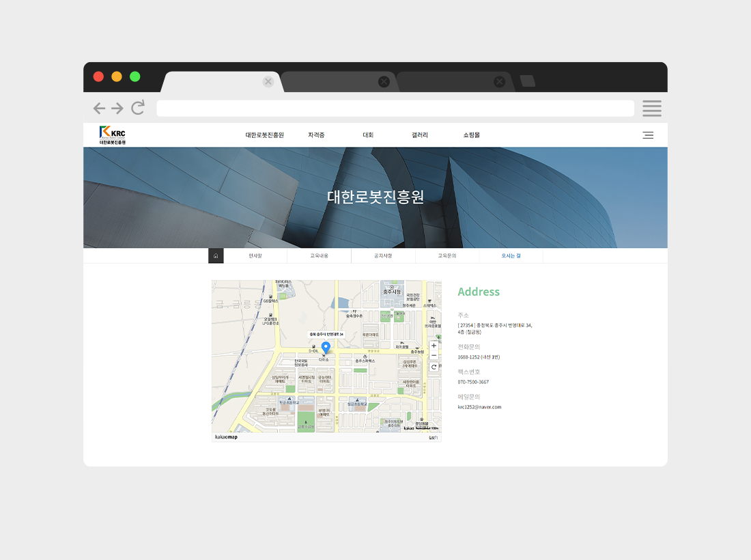The height and width of the screenshot is (560, 751).
Task: Open the 대한로봇진흥원 top menu item
Action: [x=264, y=135]
